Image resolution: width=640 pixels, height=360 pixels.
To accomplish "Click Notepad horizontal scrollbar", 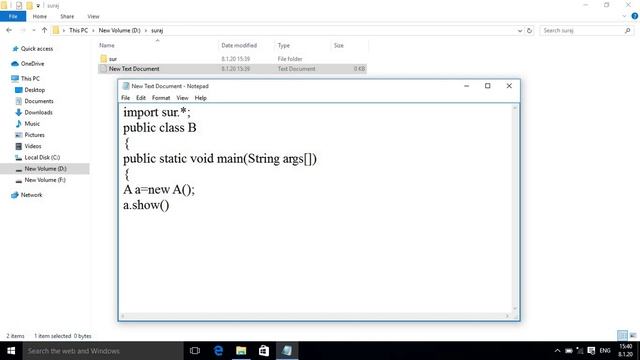I will [315, 316].
